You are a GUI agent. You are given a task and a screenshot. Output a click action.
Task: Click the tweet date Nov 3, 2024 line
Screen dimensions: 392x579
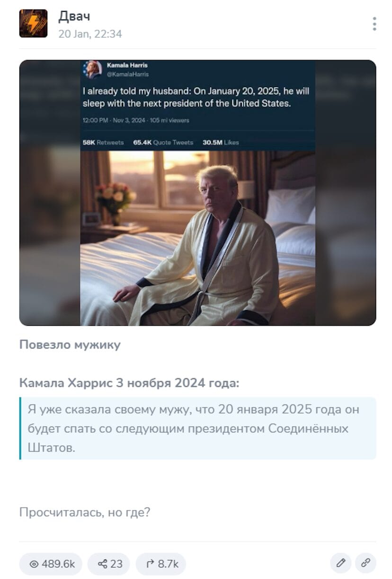[x=136, y=120]
